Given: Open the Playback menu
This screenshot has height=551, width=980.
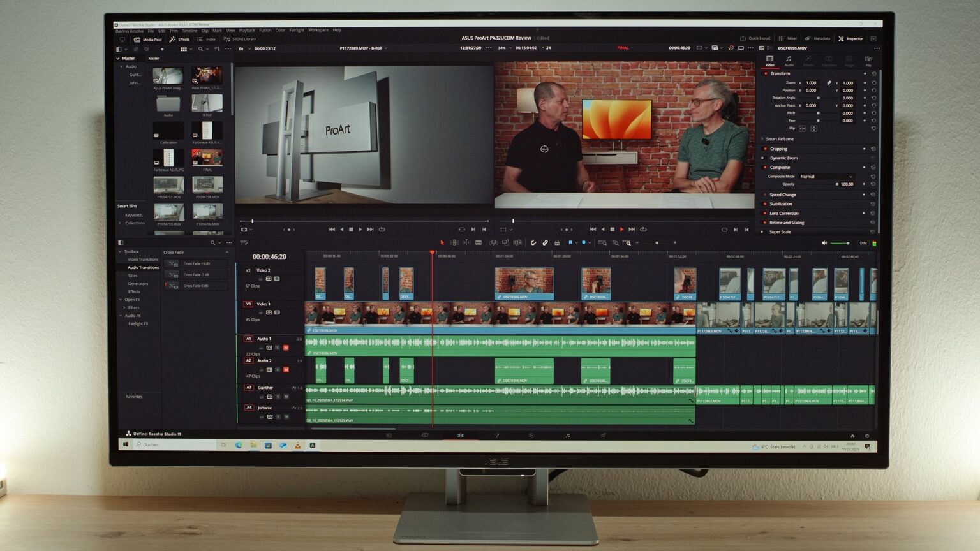Looking at the screenshot, I should pyautogui.click(x=246, y=30).
